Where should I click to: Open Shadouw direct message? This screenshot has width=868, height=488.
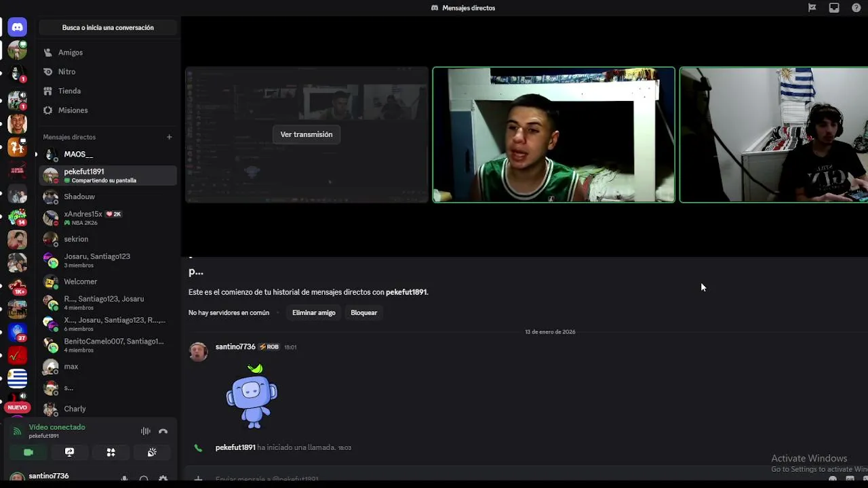[x=108, y=197]
